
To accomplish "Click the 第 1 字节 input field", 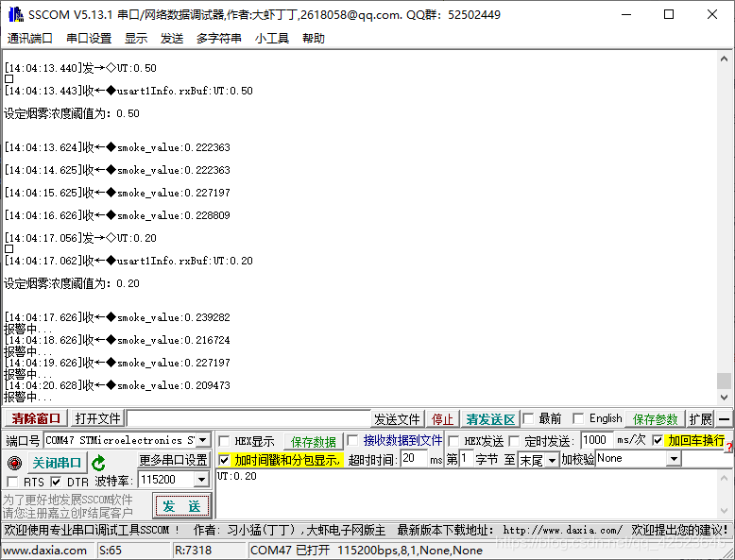I will (x=466, y=459).
